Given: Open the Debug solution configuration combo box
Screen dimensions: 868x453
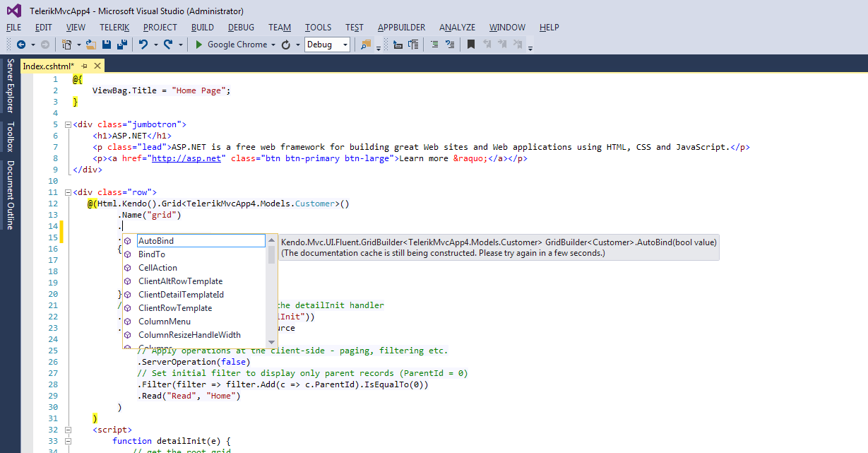Looking at the screenshot, I should click(327, 45).
